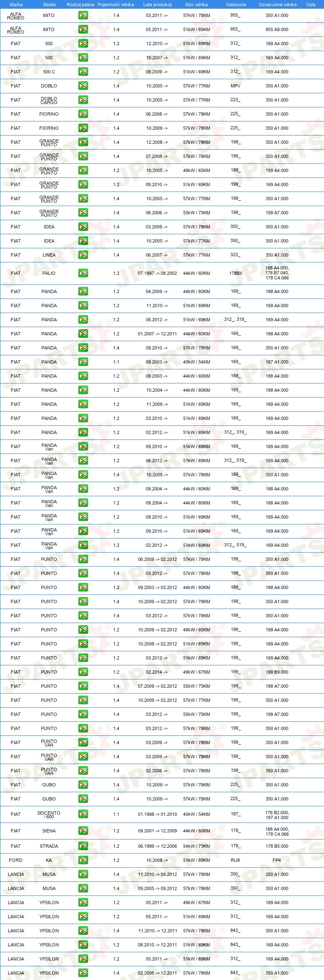This screenshot has height=980, width=324.
Task: Click the fuel icon in Lancia Musa 09.2005 row
Action: tap(83, 888)
